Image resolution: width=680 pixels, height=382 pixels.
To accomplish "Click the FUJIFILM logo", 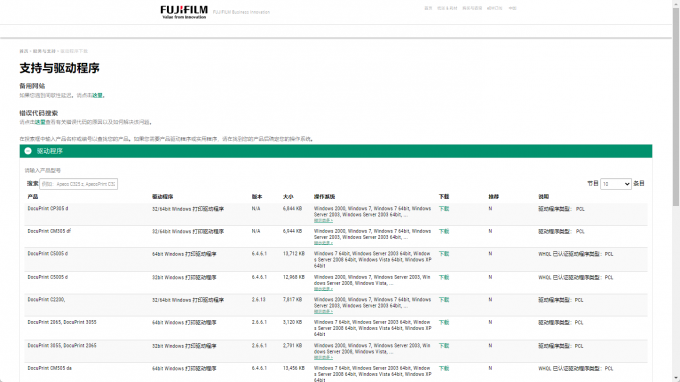I will [184, 12].
